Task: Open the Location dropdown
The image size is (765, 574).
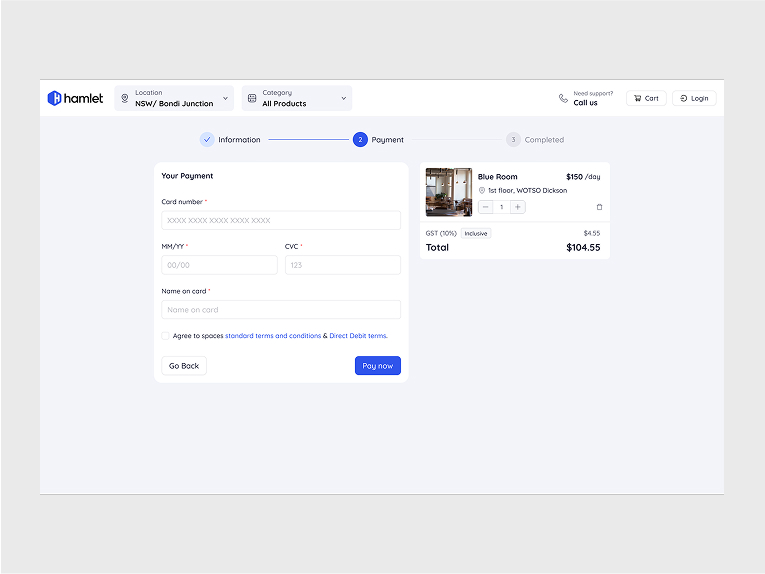Action: [174, 98]
